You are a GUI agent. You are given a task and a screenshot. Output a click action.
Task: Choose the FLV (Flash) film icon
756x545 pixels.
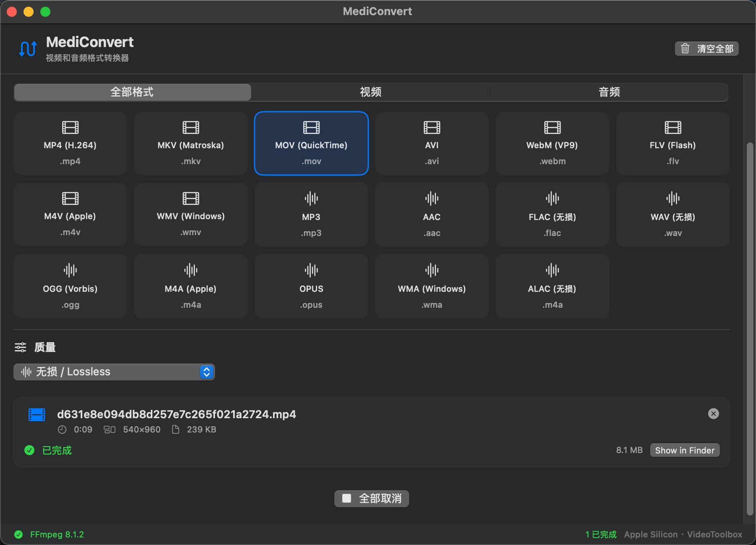(673, 127)
